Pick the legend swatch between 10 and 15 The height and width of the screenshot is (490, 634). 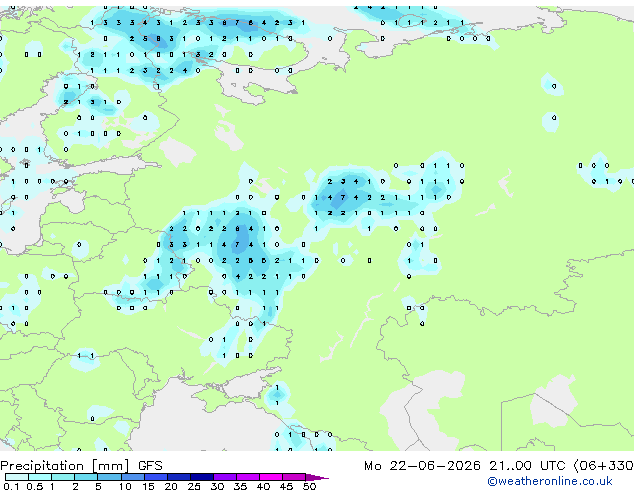[132, 477]
